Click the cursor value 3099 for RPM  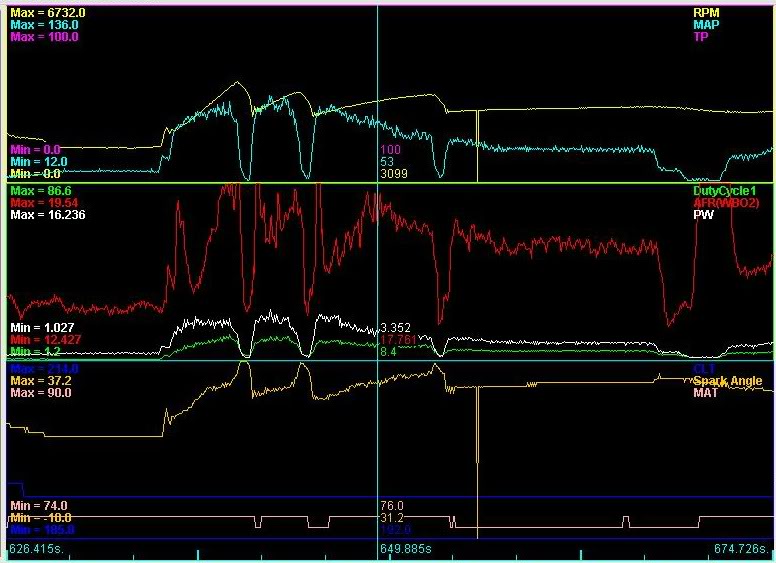[394, 174]
